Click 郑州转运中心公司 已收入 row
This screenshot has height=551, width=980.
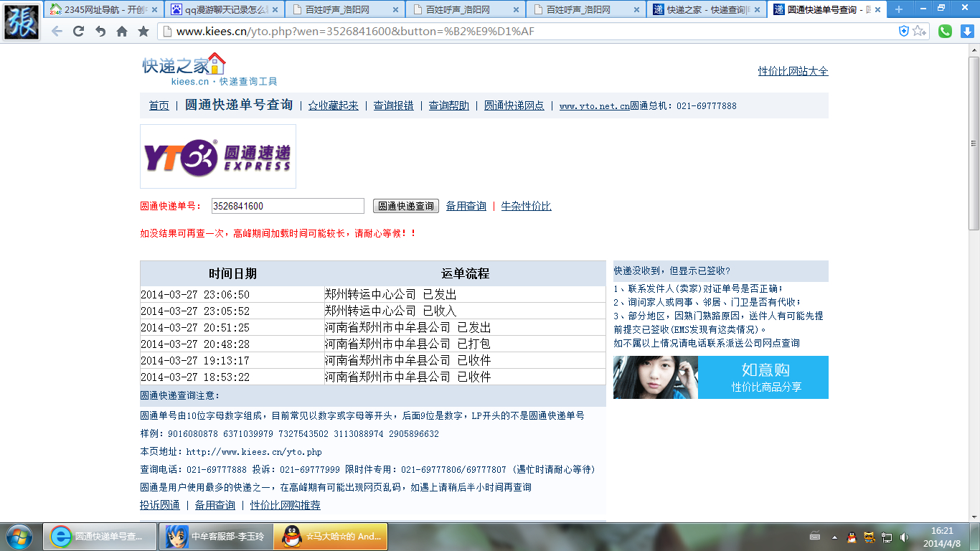(x=373, y=311)
